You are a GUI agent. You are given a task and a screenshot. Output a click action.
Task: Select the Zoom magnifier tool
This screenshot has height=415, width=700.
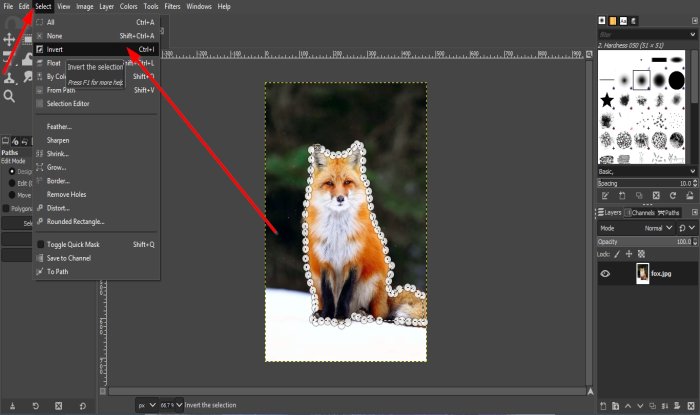pos(9,96)
